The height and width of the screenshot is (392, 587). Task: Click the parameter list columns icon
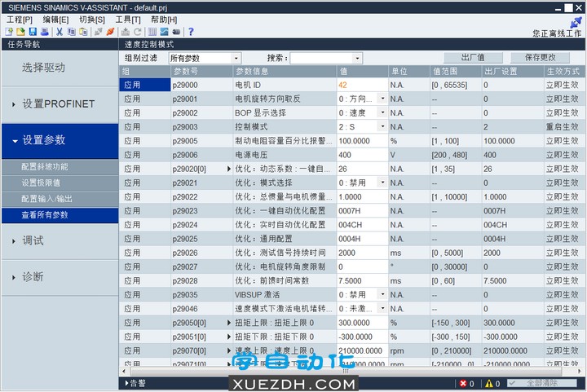click(x=152, y=32)
